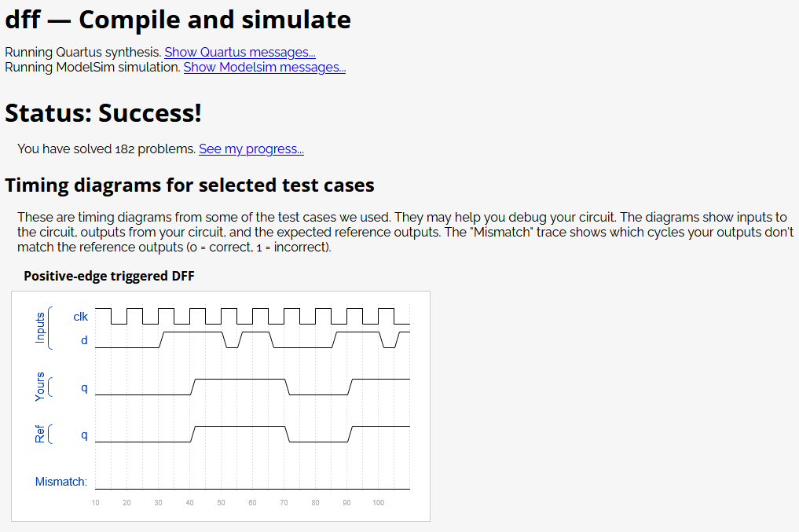Click the Positive-edge triggered DFF title
The image size is (799, 532).
[x=109, y=276]
